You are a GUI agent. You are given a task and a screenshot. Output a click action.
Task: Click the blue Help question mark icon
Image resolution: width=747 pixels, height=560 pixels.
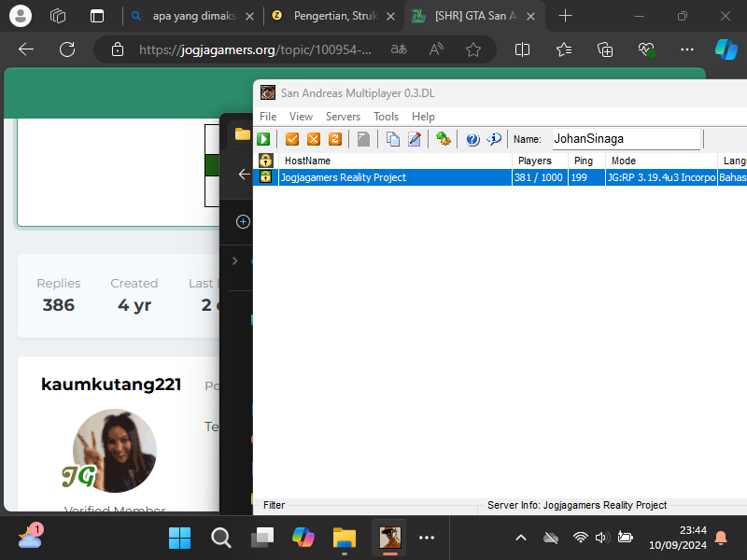(x=472, y=139)
